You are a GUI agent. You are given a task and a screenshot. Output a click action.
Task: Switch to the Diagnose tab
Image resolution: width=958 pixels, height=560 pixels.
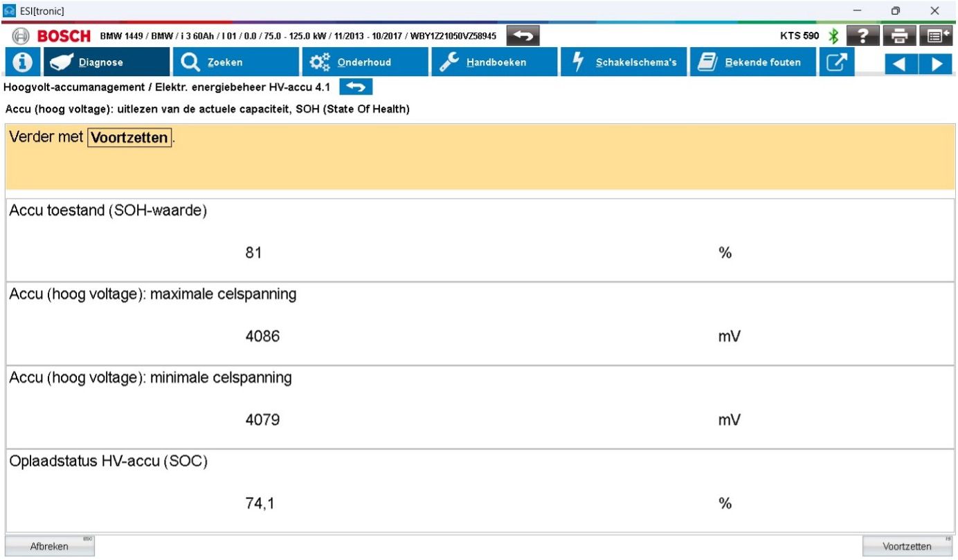(107, 62)
